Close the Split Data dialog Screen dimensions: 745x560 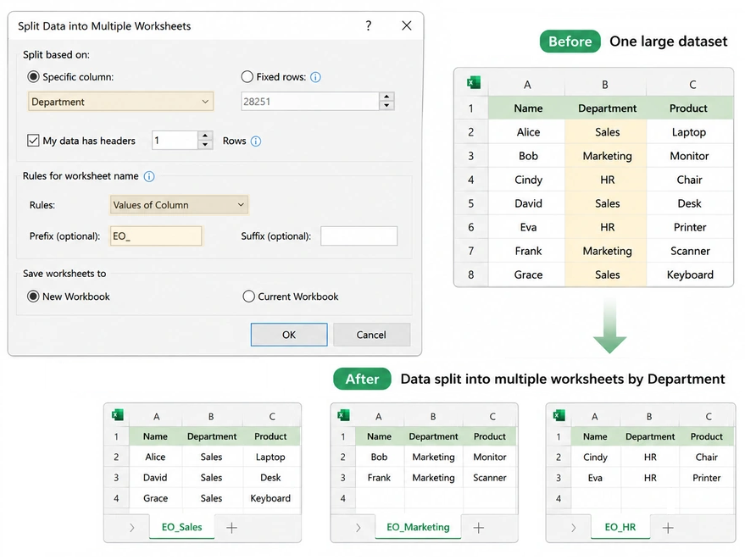coord(407,25)
